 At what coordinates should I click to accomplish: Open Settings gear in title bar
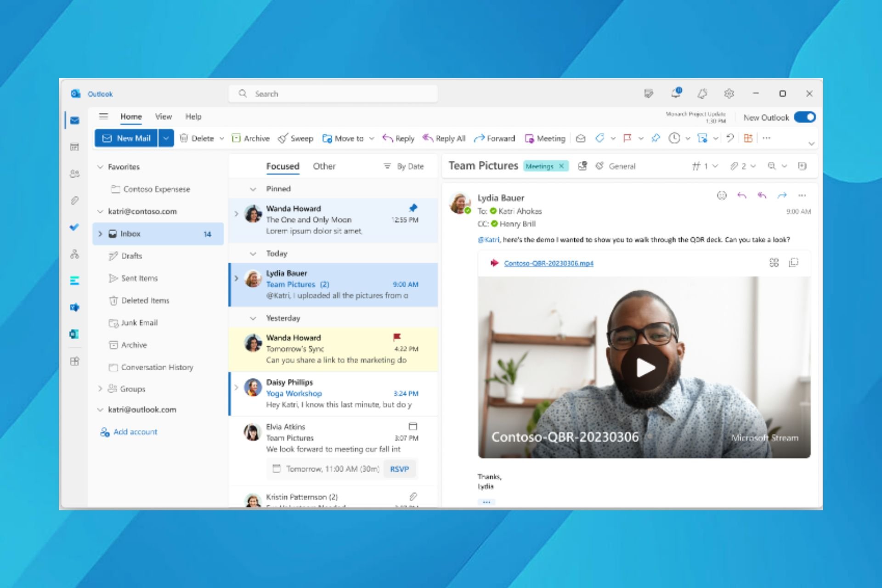(x=729, y=94)
